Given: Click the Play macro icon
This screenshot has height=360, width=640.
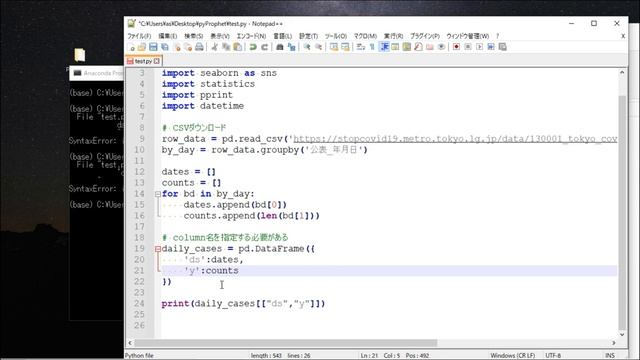Looking at the screenshot, I should click(x=480, y=47).
